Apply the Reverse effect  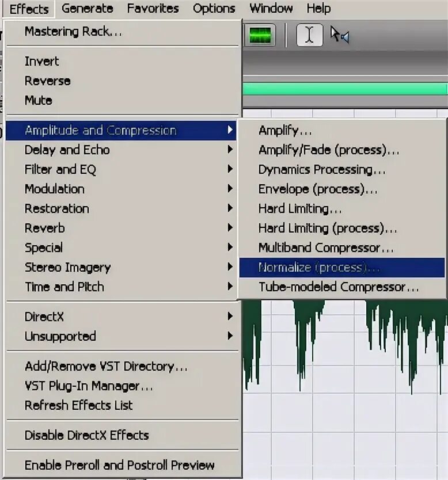(x=122, y=81)
